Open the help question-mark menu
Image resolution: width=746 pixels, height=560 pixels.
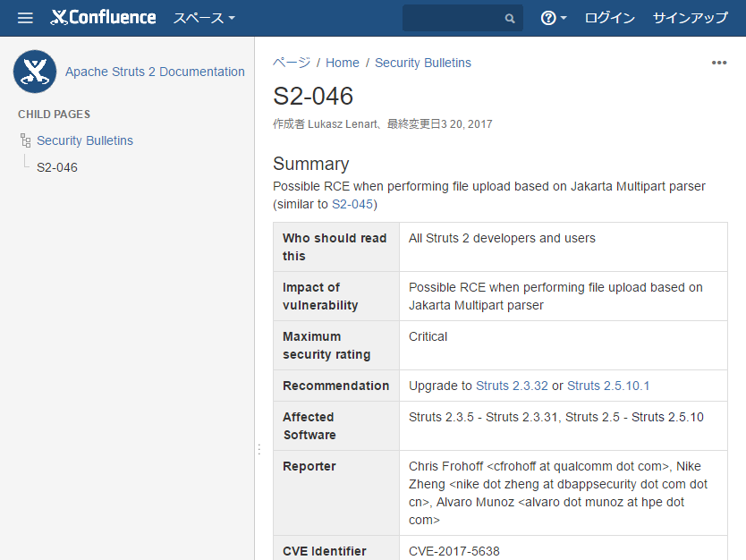click(x=554, y=18)
